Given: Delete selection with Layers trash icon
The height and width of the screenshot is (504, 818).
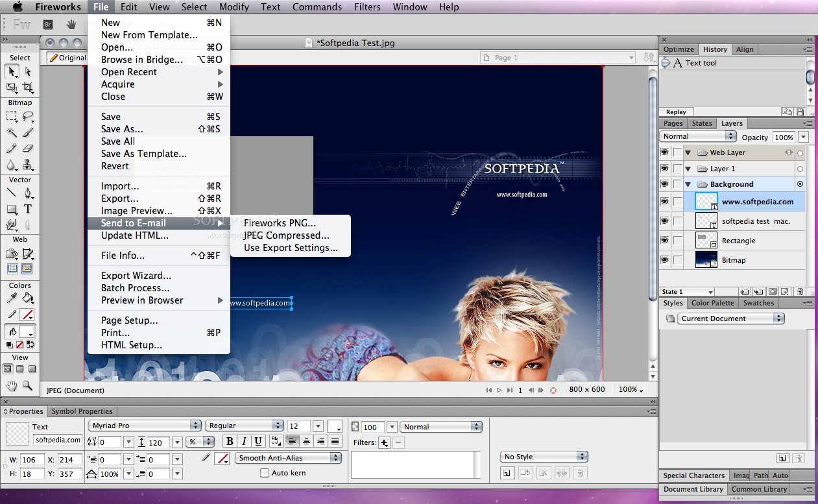Looking at the screenshot, I should click(800, 292).
